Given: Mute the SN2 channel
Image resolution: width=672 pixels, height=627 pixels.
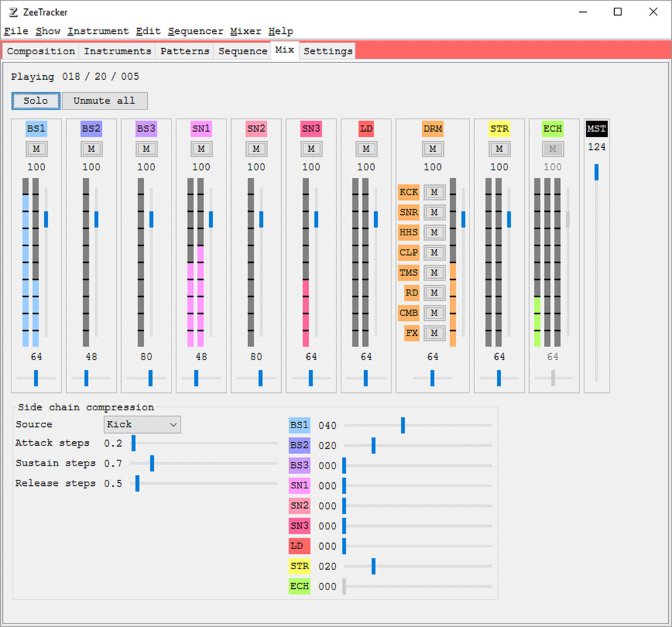Looking at the screenshot, I should (x=256, y=149).
